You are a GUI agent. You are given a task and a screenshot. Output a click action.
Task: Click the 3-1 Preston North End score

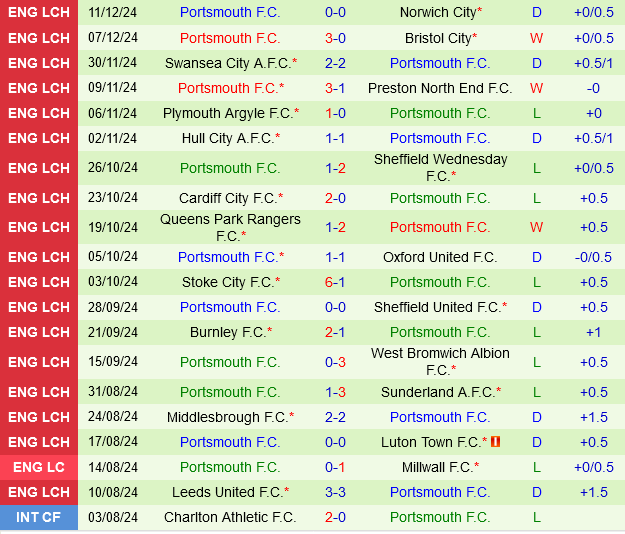tap(335, 88)
